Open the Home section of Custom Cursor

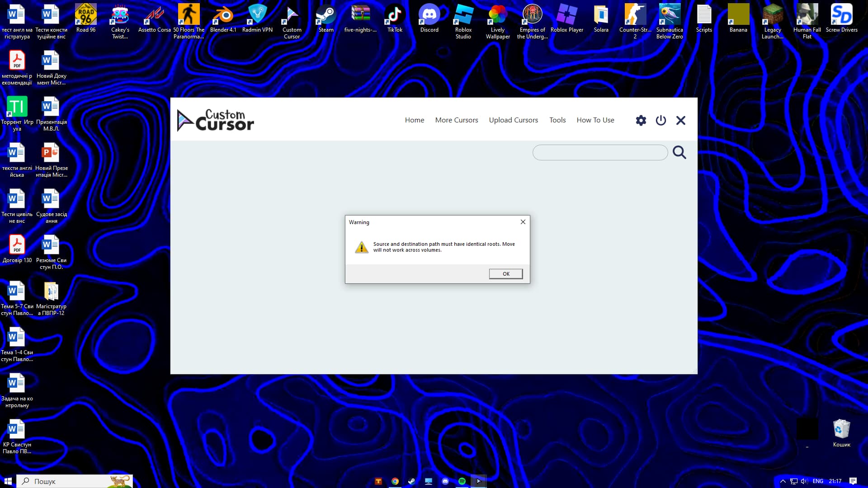(x=414, y=120)
